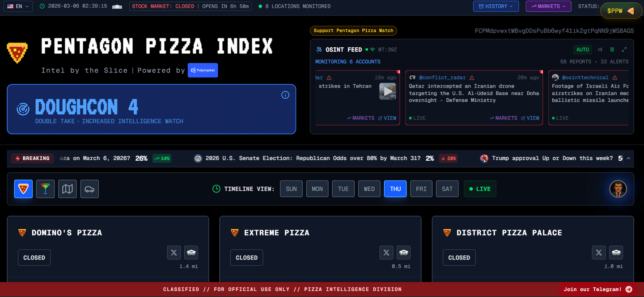Open X link for Extreme Pizza
The width and height of the screenshot is (644, 297).
tap(386, 252)
